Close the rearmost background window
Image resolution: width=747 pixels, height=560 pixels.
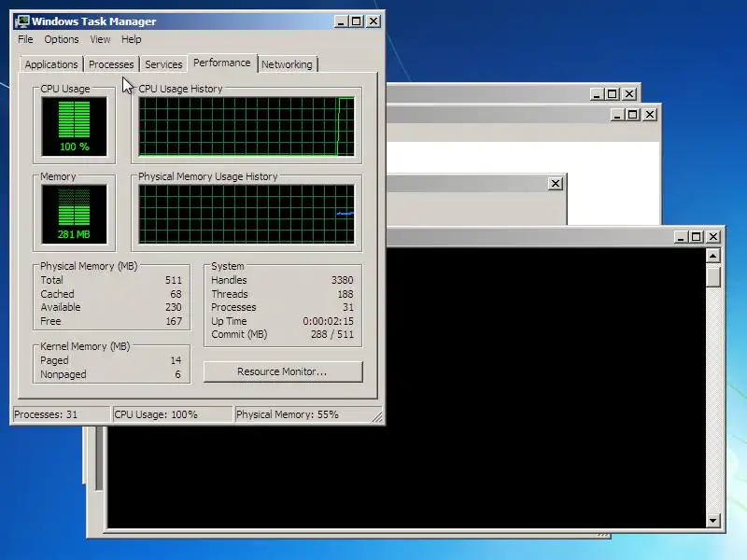click(629, 94)
